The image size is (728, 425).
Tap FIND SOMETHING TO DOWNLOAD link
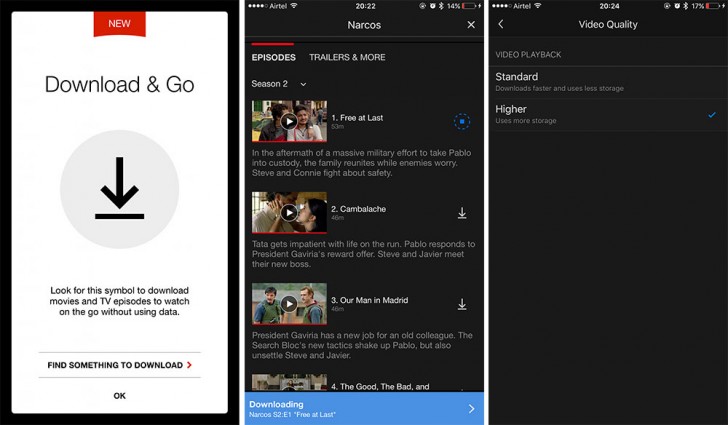[119, 365]
